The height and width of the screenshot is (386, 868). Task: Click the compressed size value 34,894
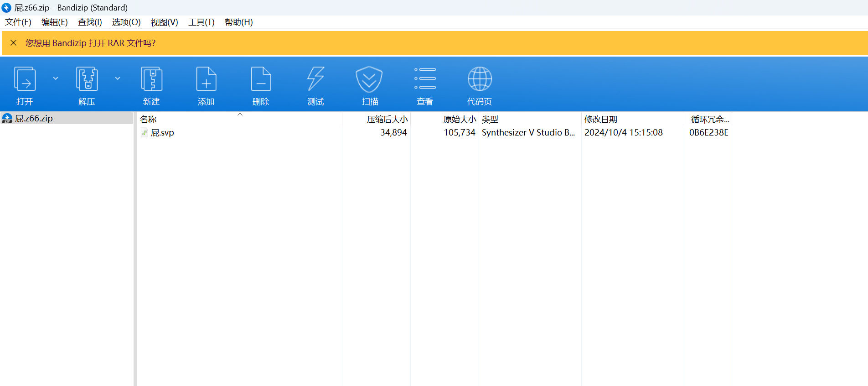tap(393, 133)
